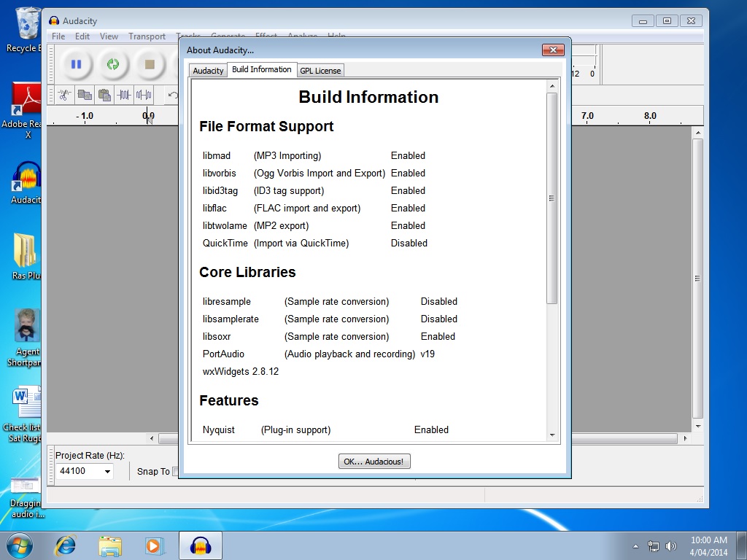The height and width of the screenshot is (560, 747).
Task: Switch to the GPL License tab
Action: pos(320,71)
